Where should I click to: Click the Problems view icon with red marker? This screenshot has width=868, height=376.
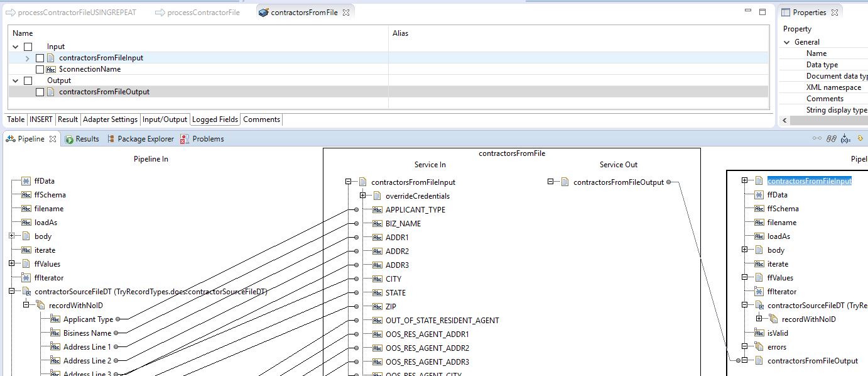(x=183, y=139)
